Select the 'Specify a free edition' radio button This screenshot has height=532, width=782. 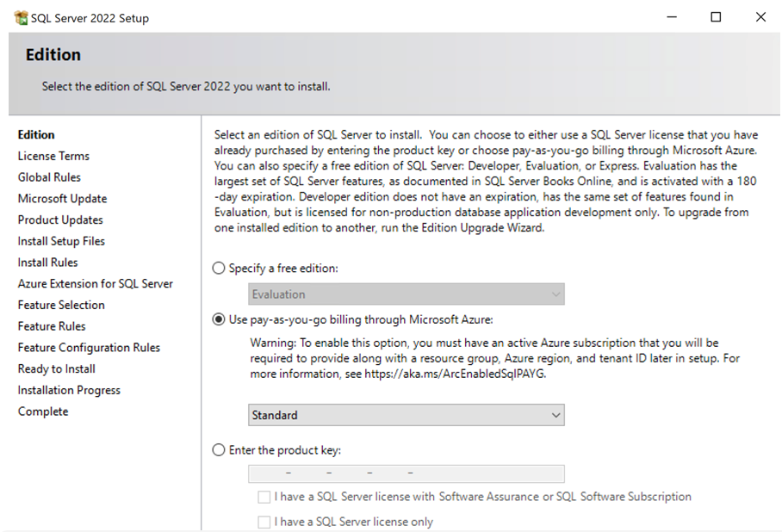pos(219,269)
